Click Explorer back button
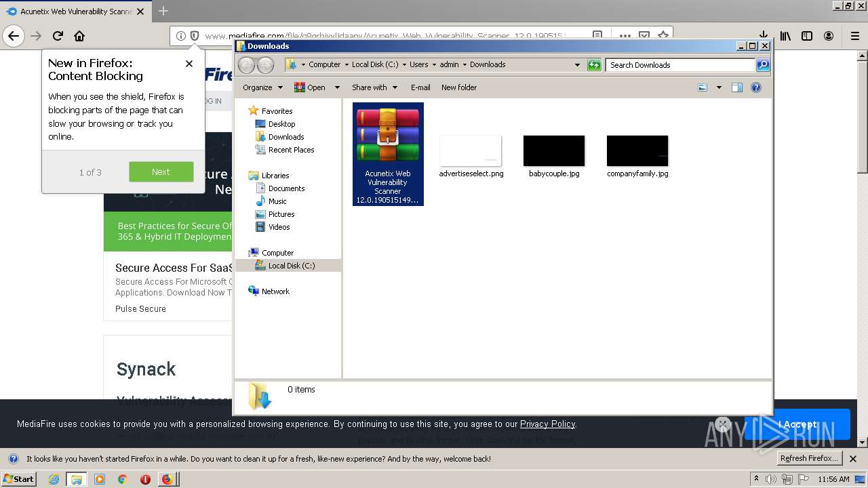Image resolution: width=868 pixels, height=488 pixels. pos(247,65)
